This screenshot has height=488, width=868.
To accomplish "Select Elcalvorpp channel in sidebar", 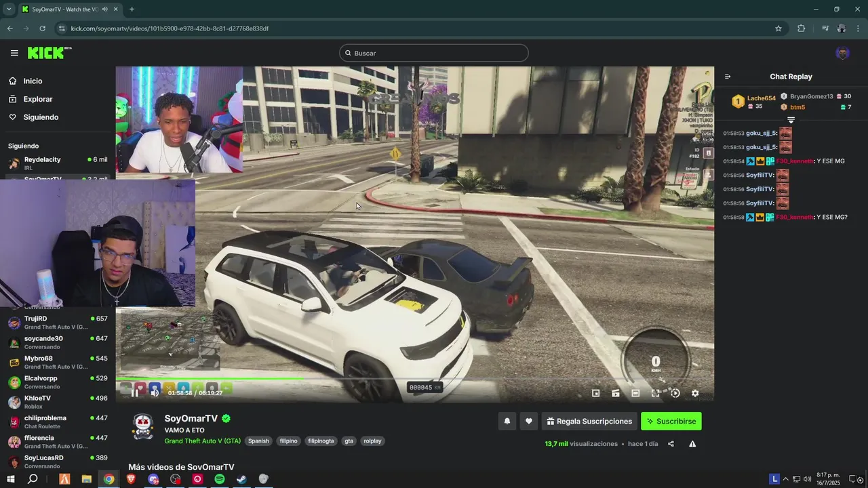I will (58, 382).
